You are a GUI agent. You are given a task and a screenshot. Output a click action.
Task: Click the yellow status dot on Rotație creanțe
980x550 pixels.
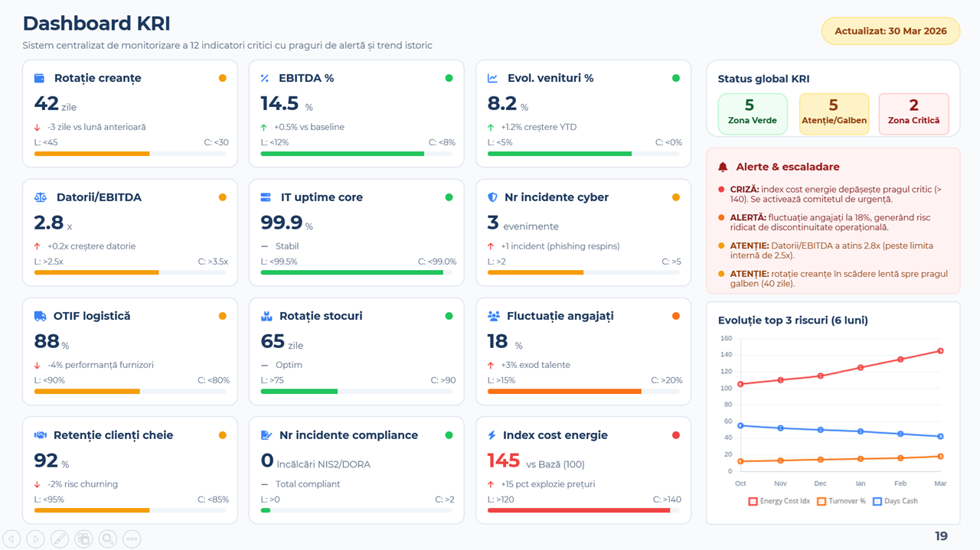tap(222, 78)
